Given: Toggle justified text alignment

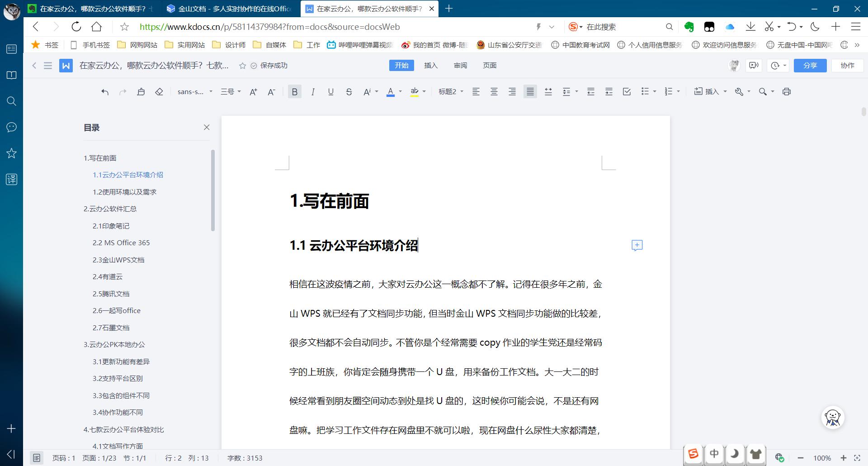Looking at the screenshot, I should point(530,91).
